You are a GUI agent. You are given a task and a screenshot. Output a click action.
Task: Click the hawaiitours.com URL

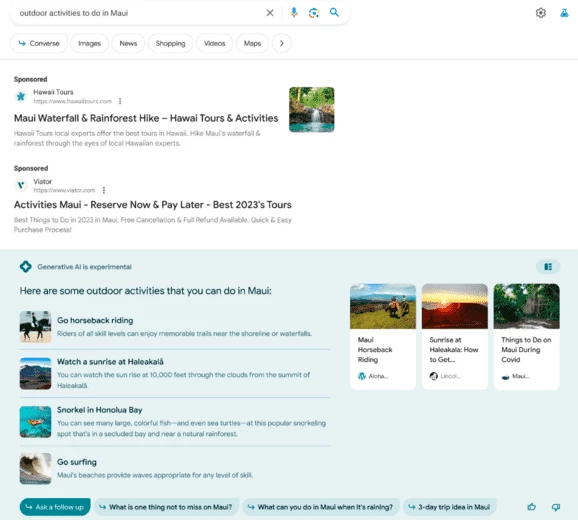(73, 101)
